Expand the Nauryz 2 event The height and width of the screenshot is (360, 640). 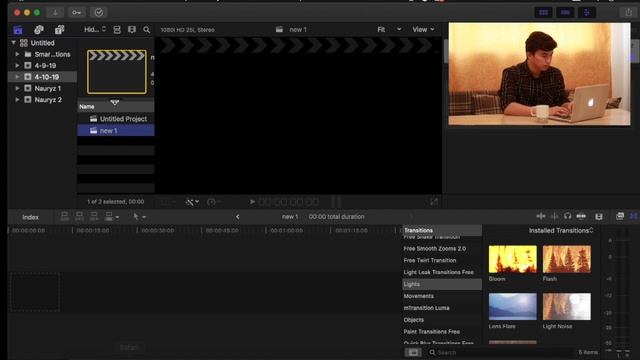(x=17, y=100)
